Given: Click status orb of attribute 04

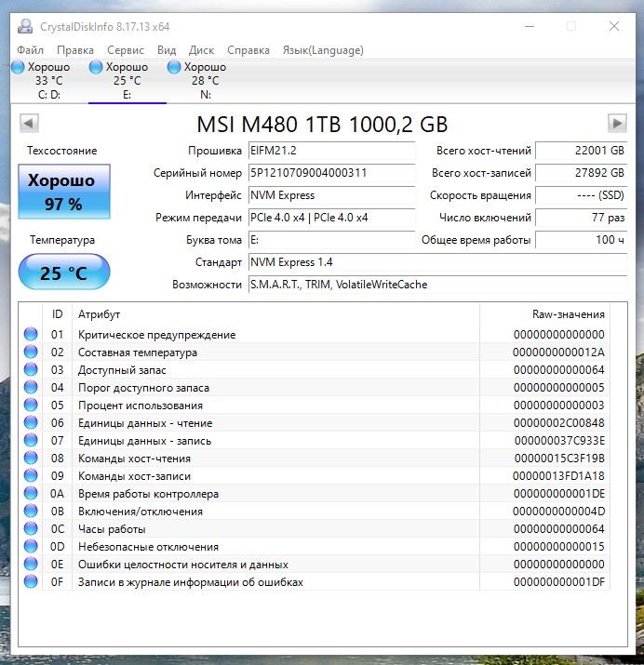Looking at the screenshot, I should pyautogui.click(x=31, y=387).
